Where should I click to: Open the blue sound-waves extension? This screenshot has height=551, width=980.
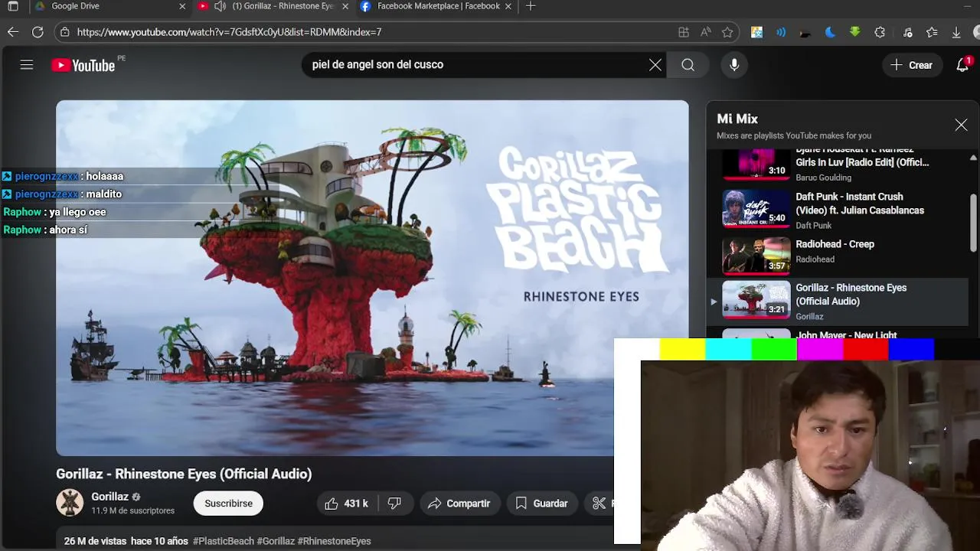click(x=781, y=32)
